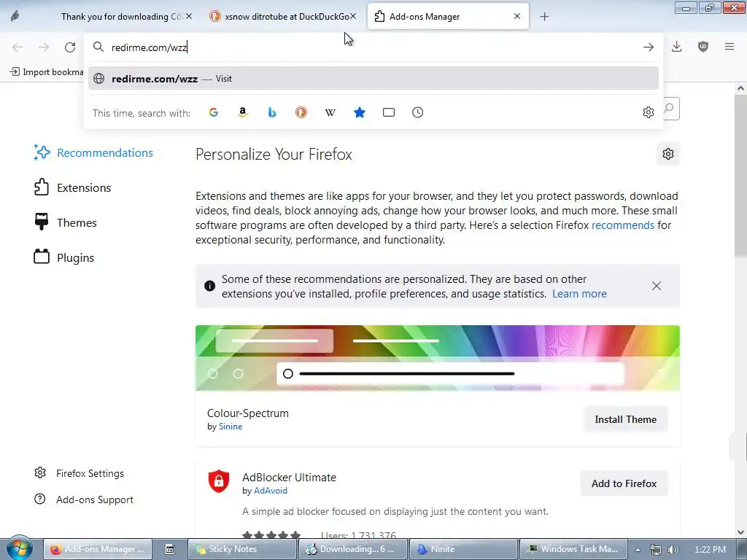Show hidden tray icons arrow

coord(638,550)
